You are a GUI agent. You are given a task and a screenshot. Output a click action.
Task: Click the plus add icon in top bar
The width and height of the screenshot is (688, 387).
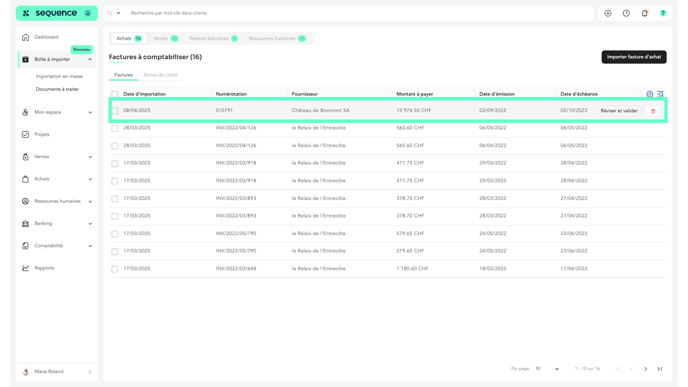(x=608, y=13)
